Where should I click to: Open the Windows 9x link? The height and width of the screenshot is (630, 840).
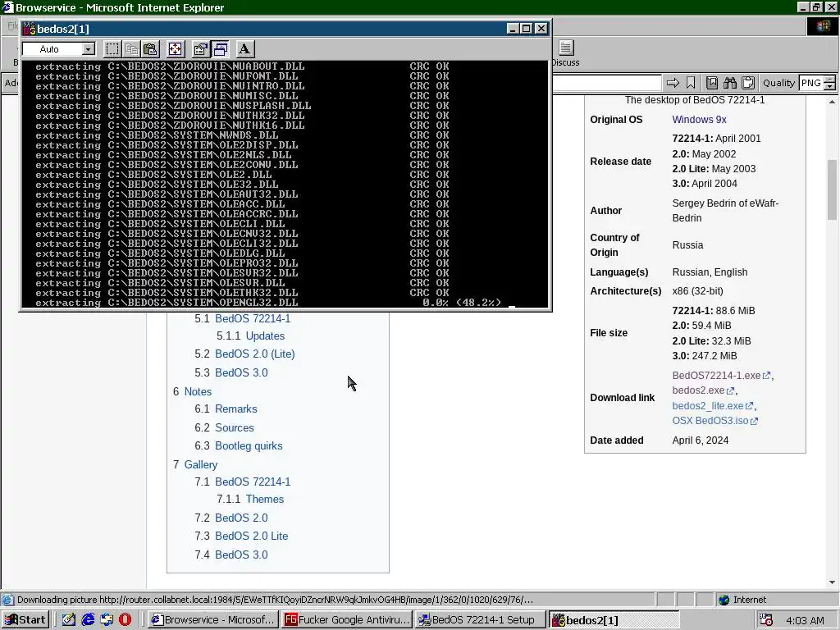click(699, 120)
